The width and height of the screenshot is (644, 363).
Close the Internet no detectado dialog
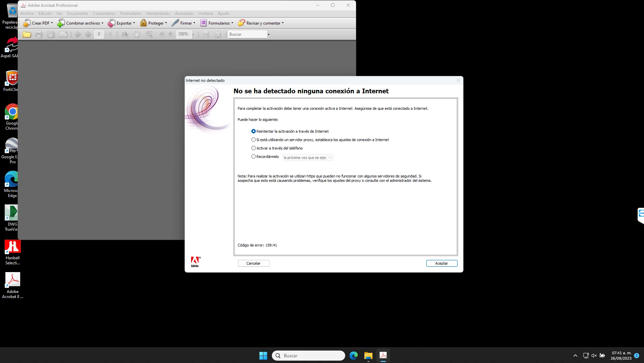(x=458, y=80)
